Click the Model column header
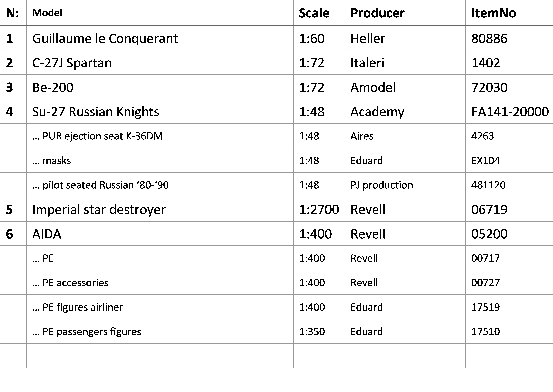The width and height of the screenshot is (553, 392). [47, 13]
